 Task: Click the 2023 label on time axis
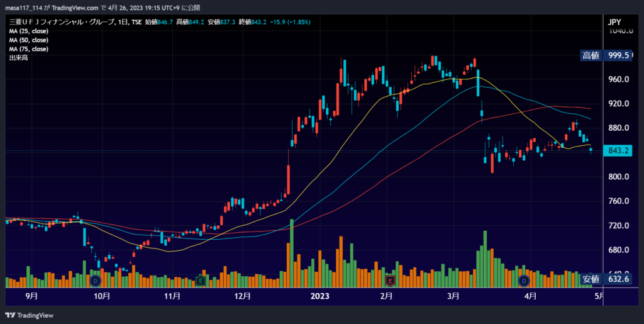[x=319, y=295]
